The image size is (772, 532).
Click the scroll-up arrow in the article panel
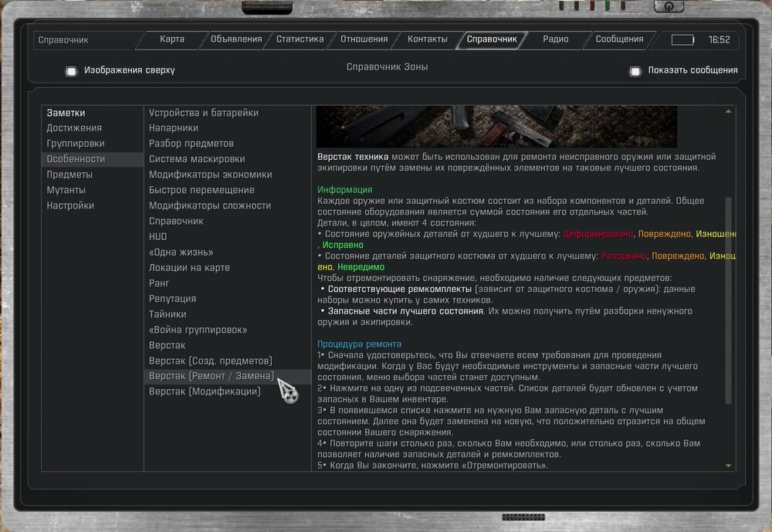(728, 112)
